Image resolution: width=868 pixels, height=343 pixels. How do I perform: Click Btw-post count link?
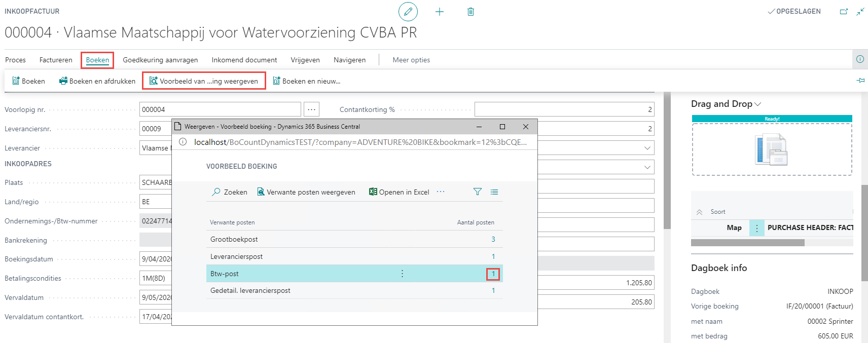click(493, 274)
